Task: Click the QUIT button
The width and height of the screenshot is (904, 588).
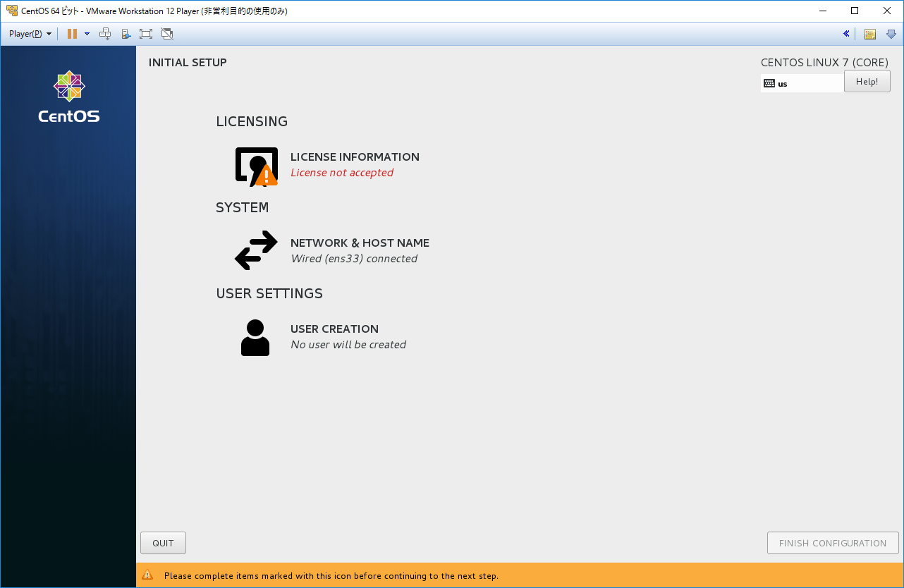Action: (163, 543)
